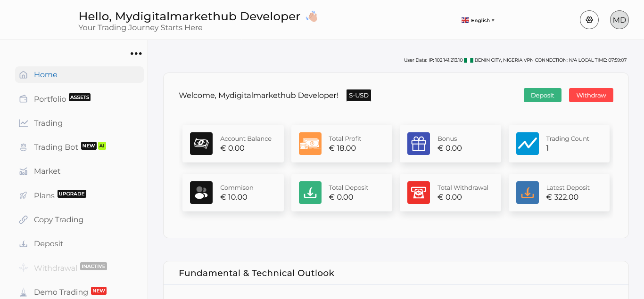The image size is (644, 299).
Task: Open Demo Trading in the sidebar
Action: (x=61, y=292)
